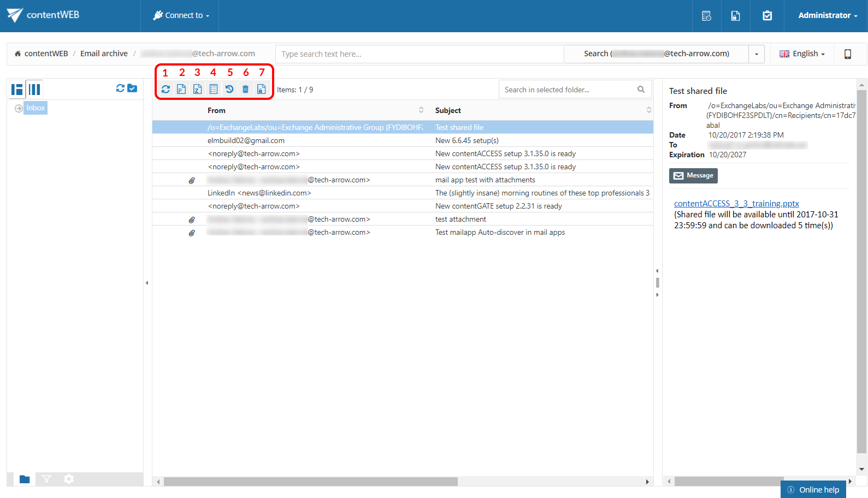Switch to the preview-pane layout view icon
Viewport: 868px width, 498px height.
17,90
